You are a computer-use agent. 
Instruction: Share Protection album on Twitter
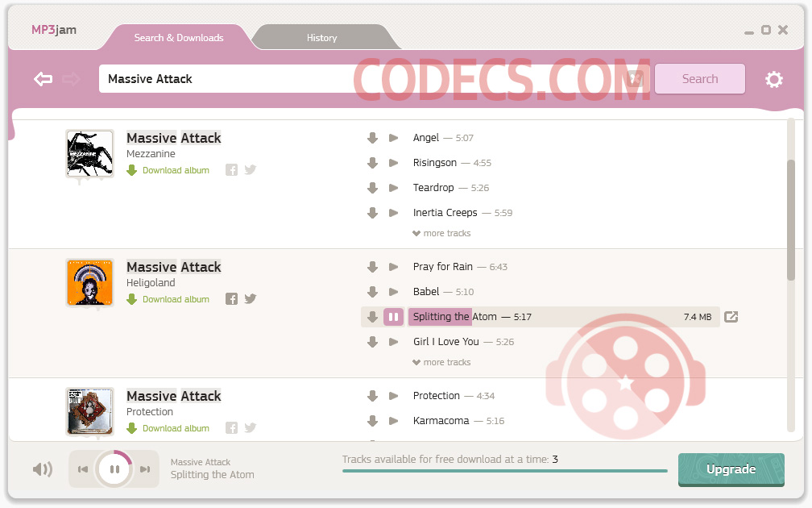250,427
